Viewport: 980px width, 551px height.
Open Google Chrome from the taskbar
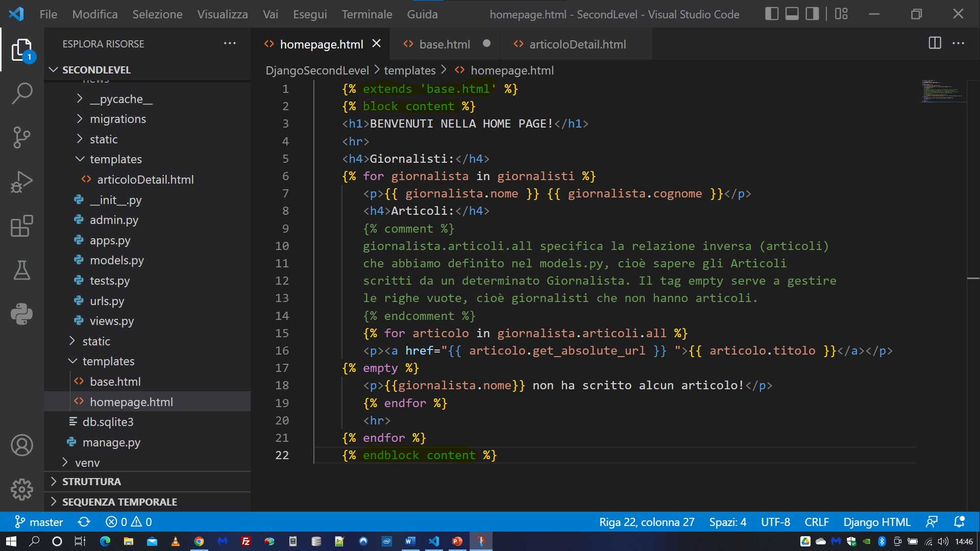tap(199, 541)
